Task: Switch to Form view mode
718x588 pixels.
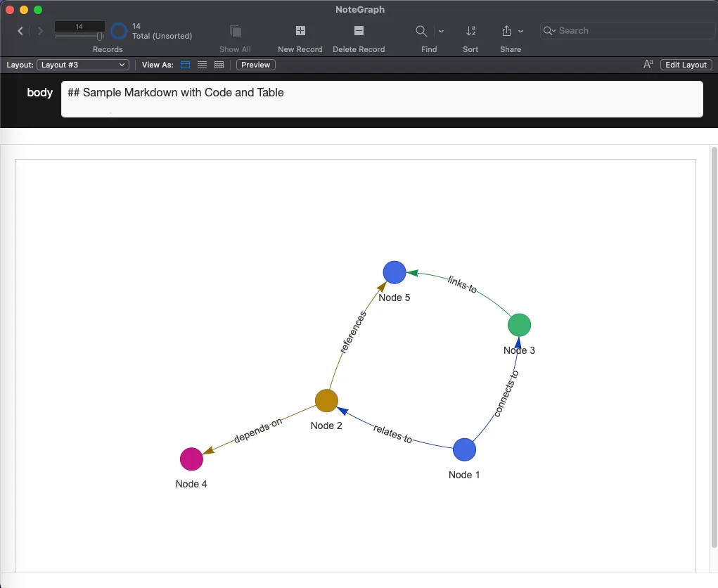Action: pos(186,65)
